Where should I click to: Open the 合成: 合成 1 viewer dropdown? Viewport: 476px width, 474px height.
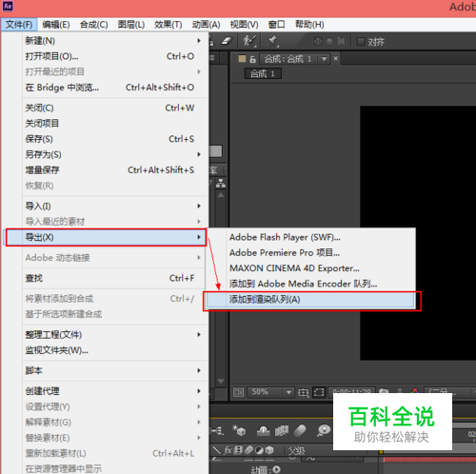[324, 59]
